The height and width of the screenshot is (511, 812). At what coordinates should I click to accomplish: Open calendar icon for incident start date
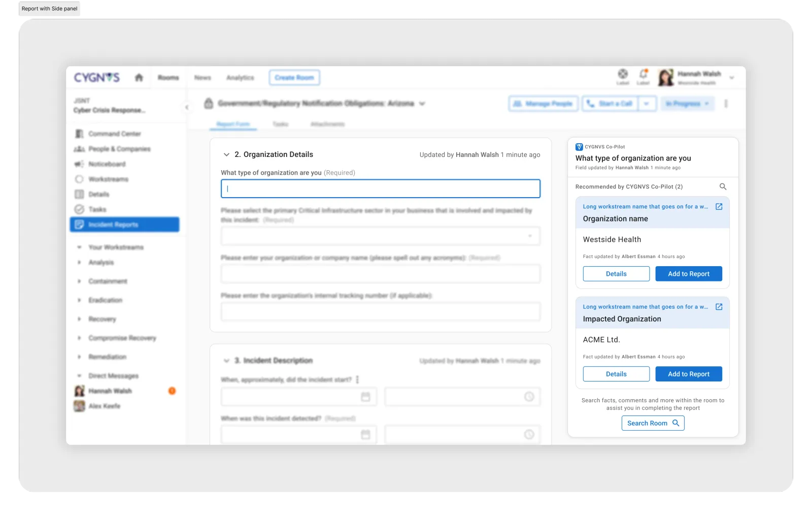[365, 397]
